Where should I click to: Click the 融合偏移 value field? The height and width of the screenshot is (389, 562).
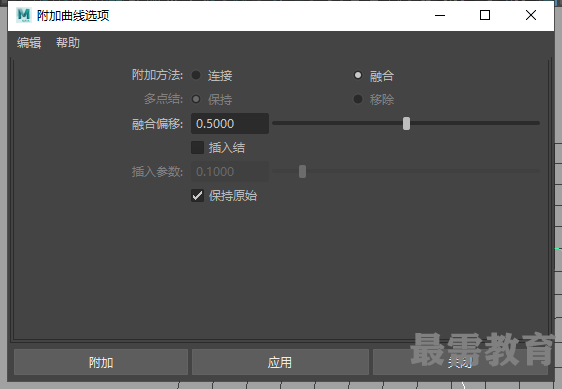(230, 123)
